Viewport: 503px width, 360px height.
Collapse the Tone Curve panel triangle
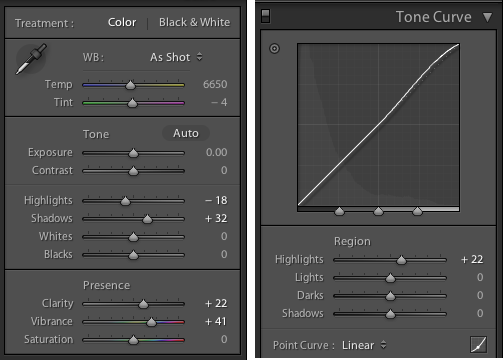click(487, 17)
